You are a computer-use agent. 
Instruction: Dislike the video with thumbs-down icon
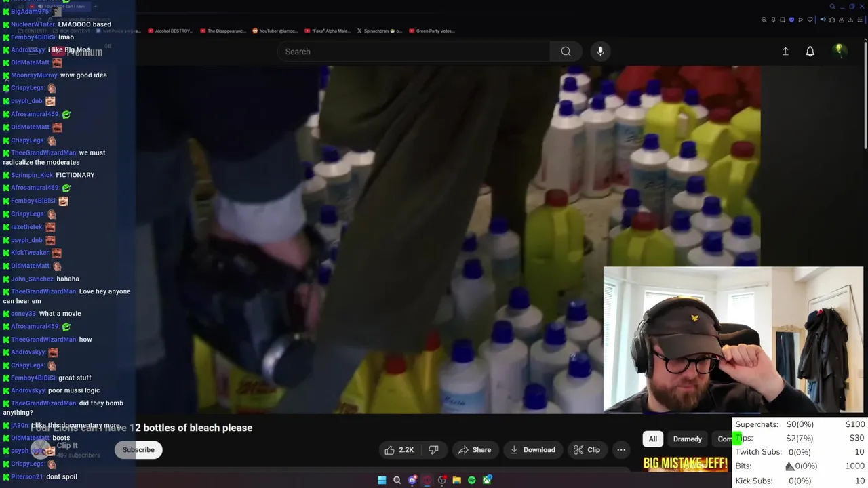click(433, 449)
